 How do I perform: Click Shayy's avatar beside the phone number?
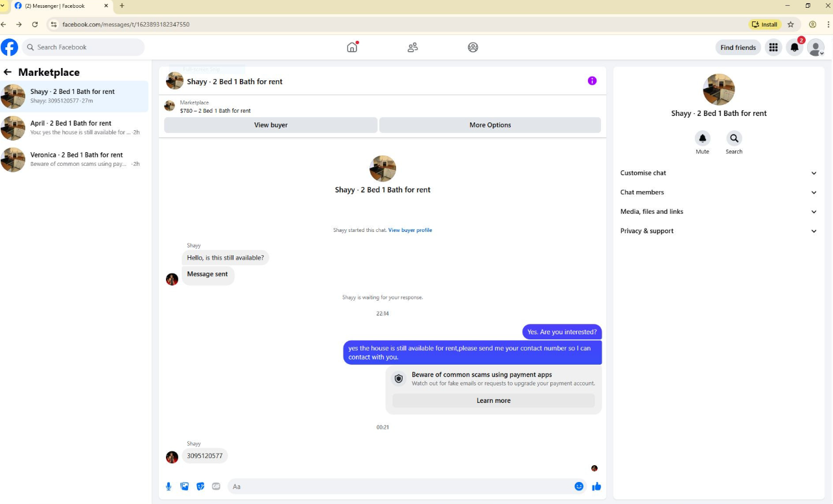pyautogui.click(x=172, y=457)
